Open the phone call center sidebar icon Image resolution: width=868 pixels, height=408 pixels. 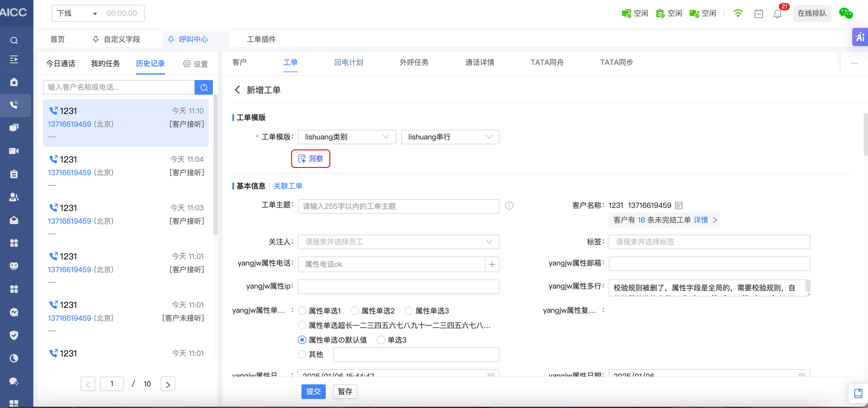tap(14, 105)
